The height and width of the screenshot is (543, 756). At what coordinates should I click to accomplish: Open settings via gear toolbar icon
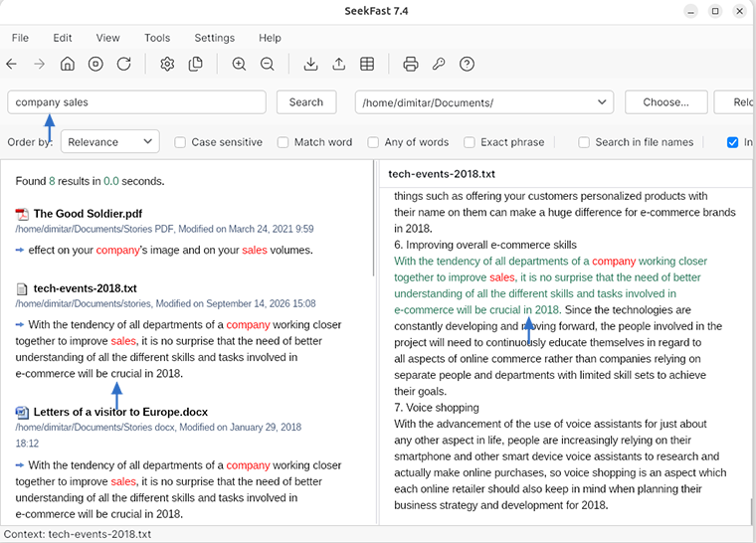click(x=167, y=64)
